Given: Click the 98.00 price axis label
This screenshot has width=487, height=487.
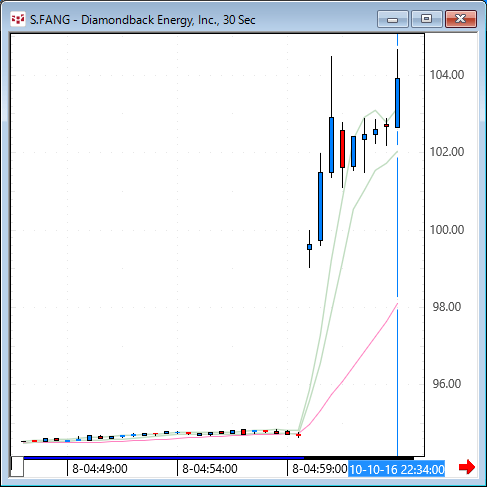Looking at the screenshot, I should [x=447, y=307].
